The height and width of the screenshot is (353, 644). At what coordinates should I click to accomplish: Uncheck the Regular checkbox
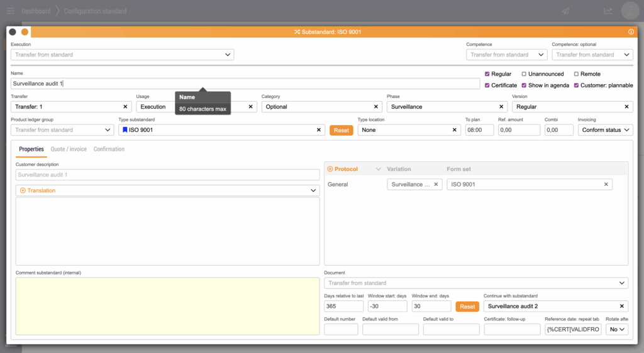487,74
